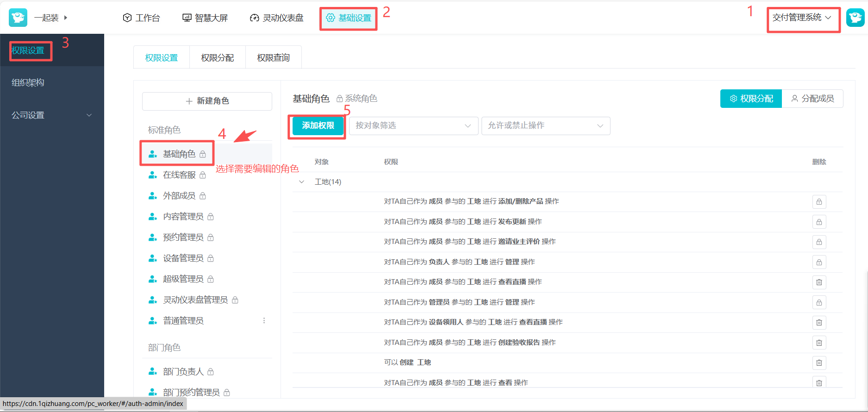Click the 新建角色 button
The height and width of the screenshot is (412, 868).
(x=207, y=101)
